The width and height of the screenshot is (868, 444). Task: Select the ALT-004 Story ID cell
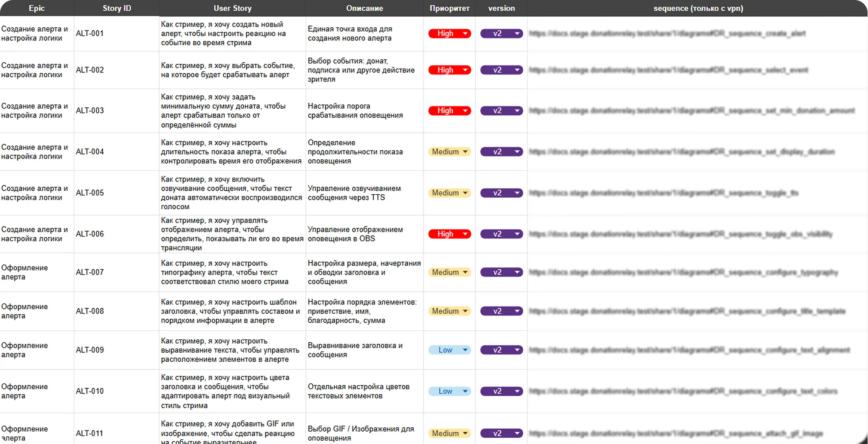click(116, 152)
